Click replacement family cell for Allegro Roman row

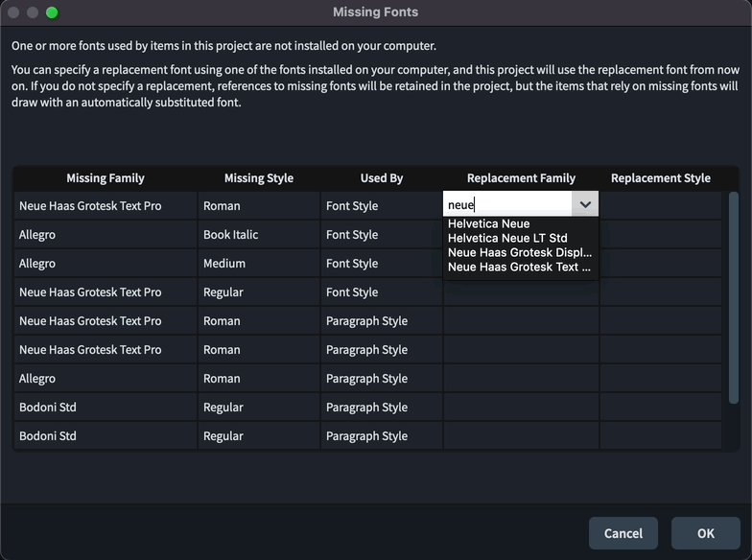pos(522,378)
